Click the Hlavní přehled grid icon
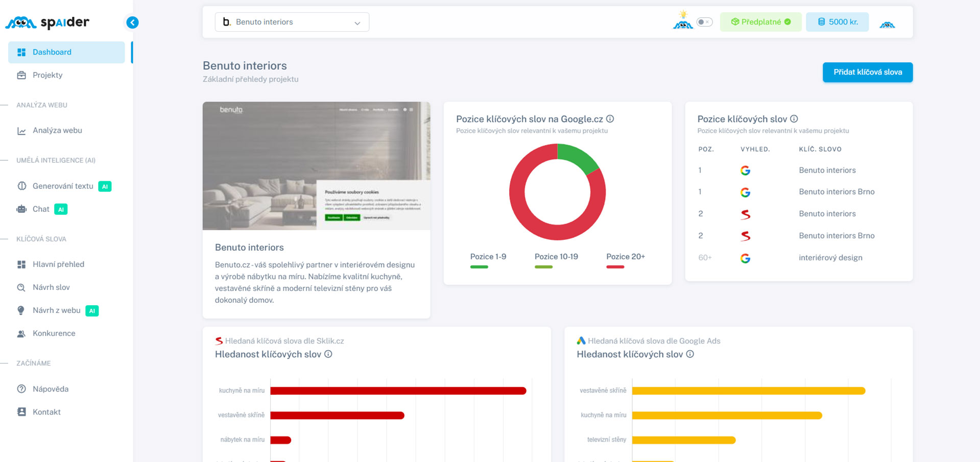The width and height of the screenshot is (980, 462). pos(21,264)
